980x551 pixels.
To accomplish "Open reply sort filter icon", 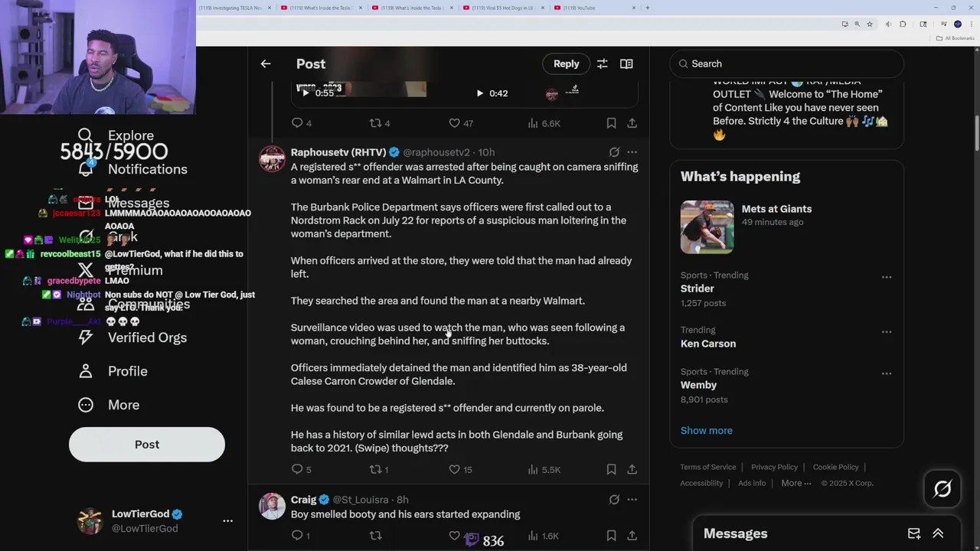I will [x=603, y=64].
